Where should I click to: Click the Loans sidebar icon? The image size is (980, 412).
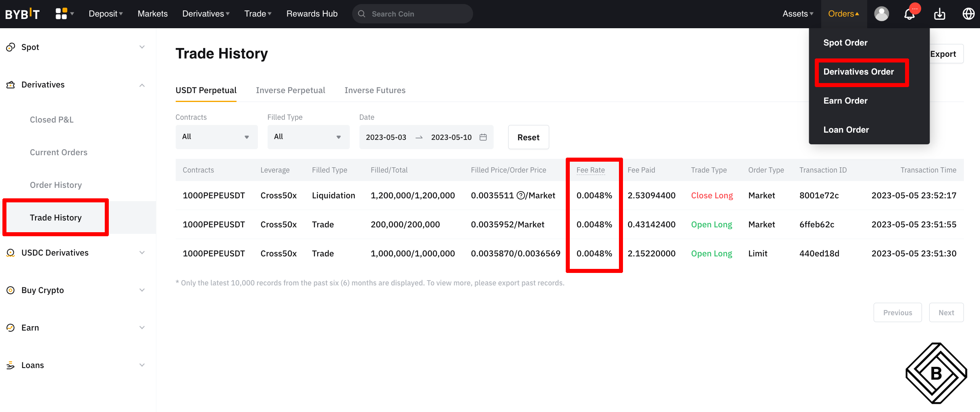11,365
